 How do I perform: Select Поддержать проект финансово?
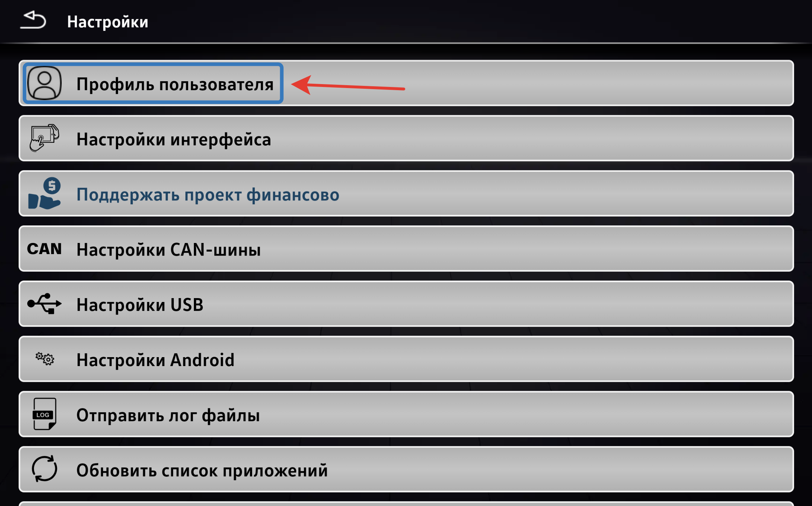tap(406, 193)
